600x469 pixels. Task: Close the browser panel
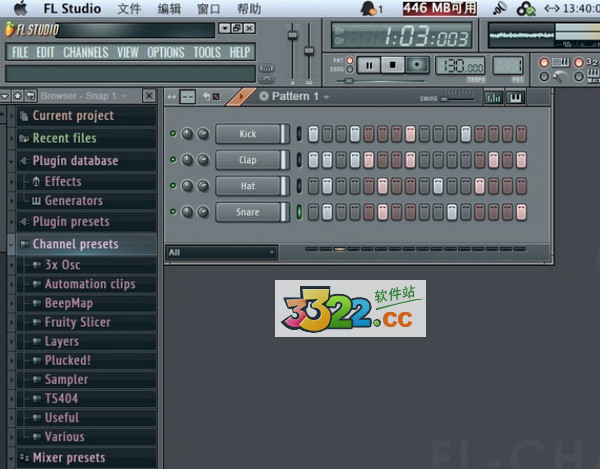tap(149, 96)
